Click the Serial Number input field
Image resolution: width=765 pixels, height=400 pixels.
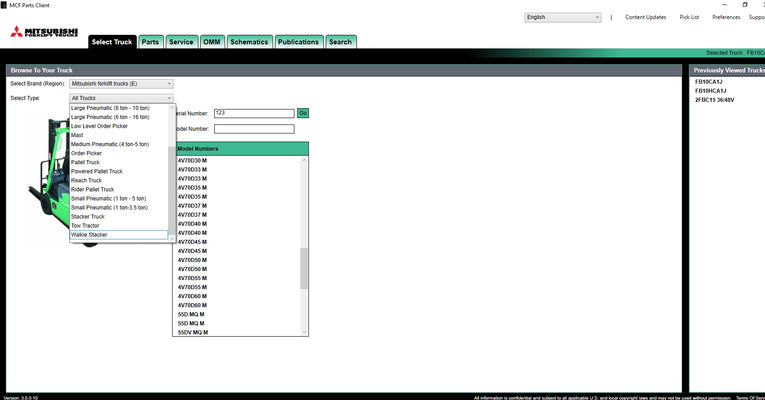(x=253, y=113)
